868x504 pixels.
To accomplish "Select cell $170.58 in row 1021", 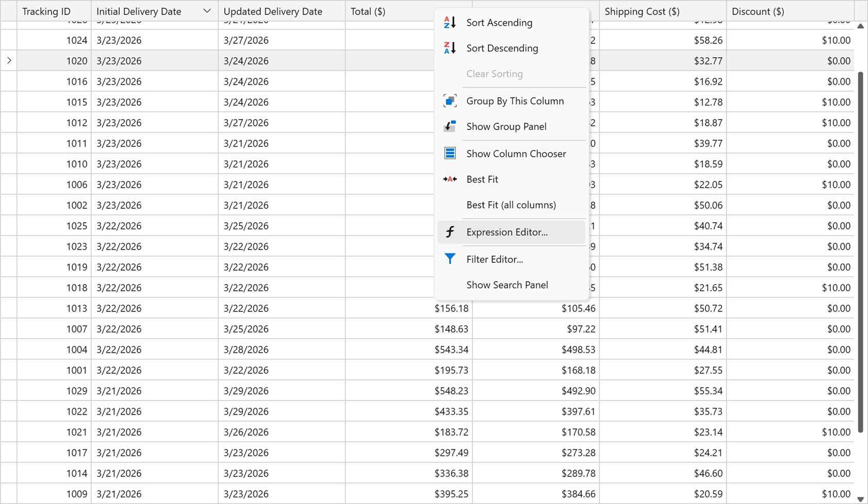I will (536, 432).
